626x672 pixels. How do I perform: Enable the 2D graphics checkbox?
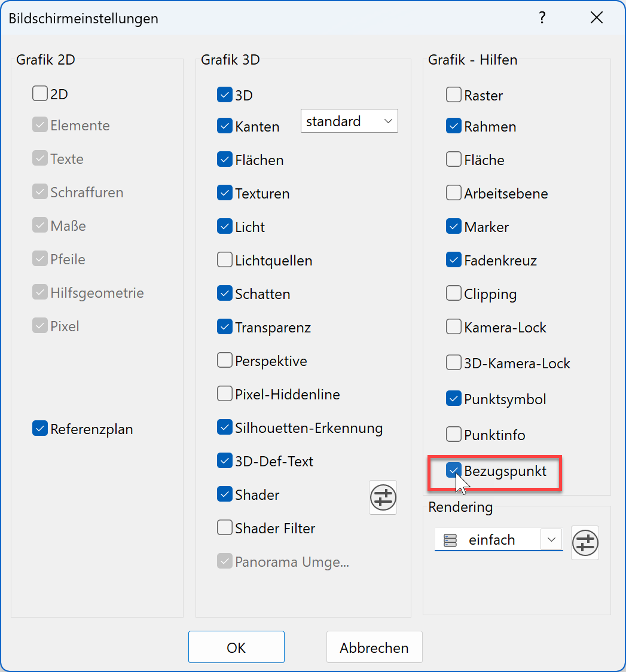click(40, 93)
